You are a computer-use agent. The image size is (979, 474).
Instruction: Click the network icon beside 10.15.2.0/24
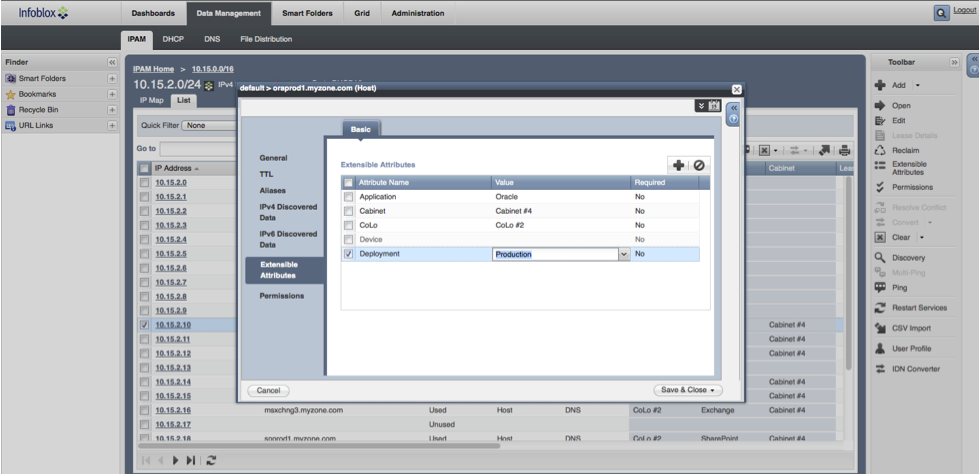click(209, 85)
